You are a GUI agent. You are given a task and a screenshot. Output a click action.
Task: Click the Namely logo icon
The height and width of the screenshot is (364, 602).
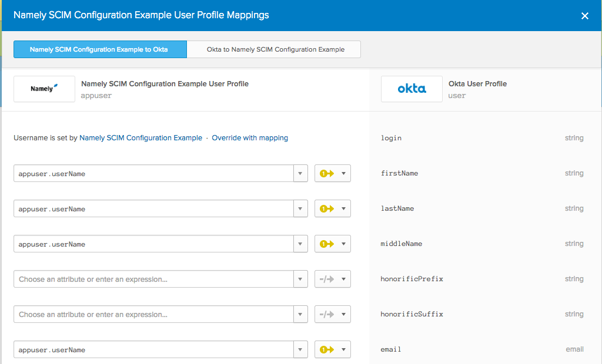pyautogui.click(x=44, y=89)
